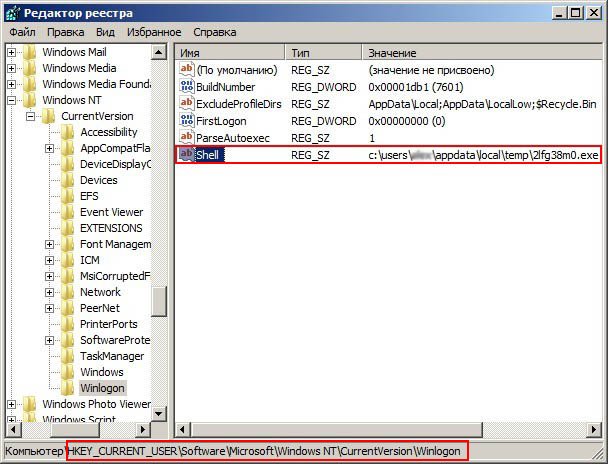The width and height of the screenshot is (608, 464).
Task: Open the Файл menu
Action: 22,32
